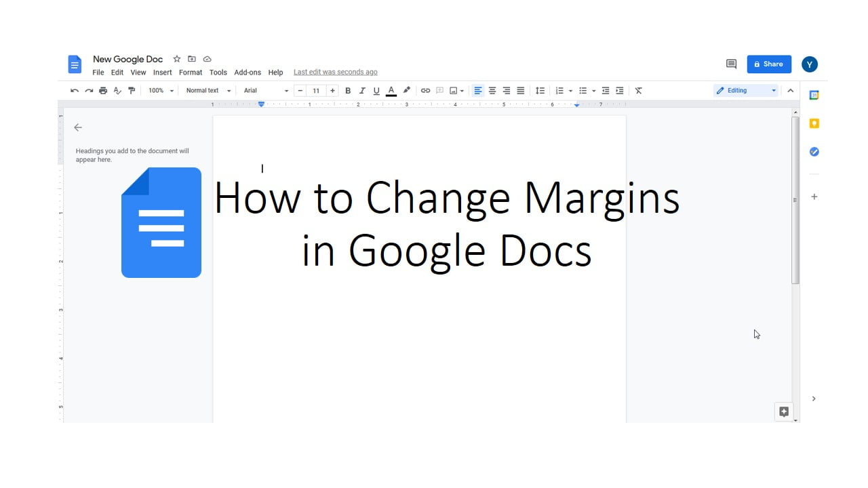Print the document using the printer icon
The height and width of the screenshot is (488, 868).
(103, 91)
